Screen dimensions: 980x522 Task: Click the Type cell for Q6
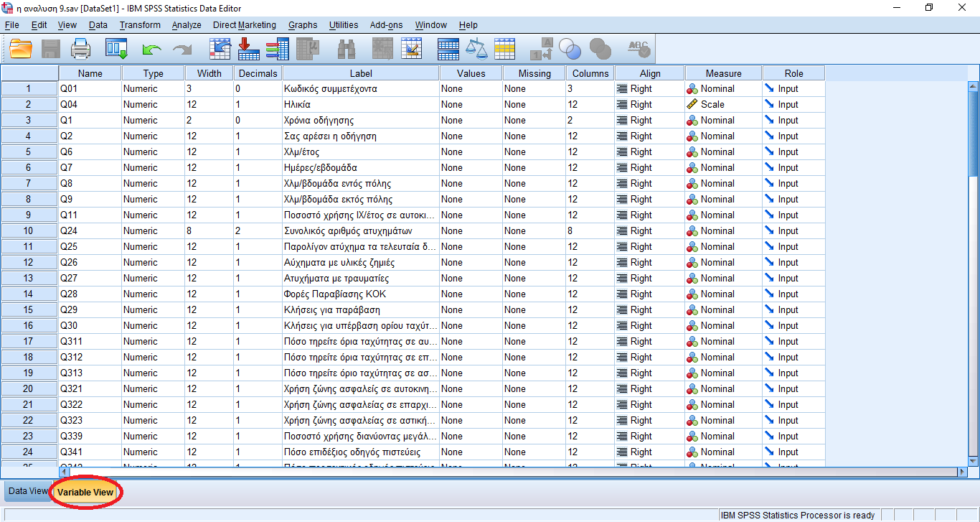(154, 152)
